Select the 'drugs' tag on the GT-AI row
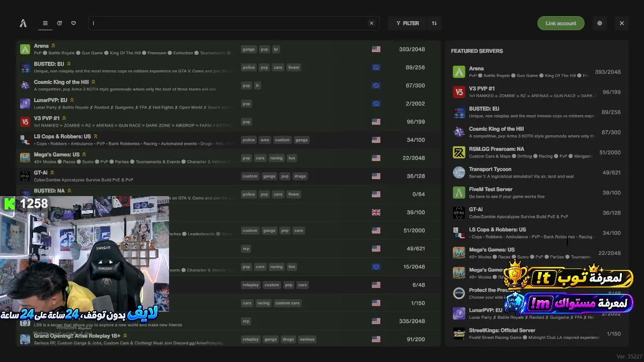 coord(300,176)
